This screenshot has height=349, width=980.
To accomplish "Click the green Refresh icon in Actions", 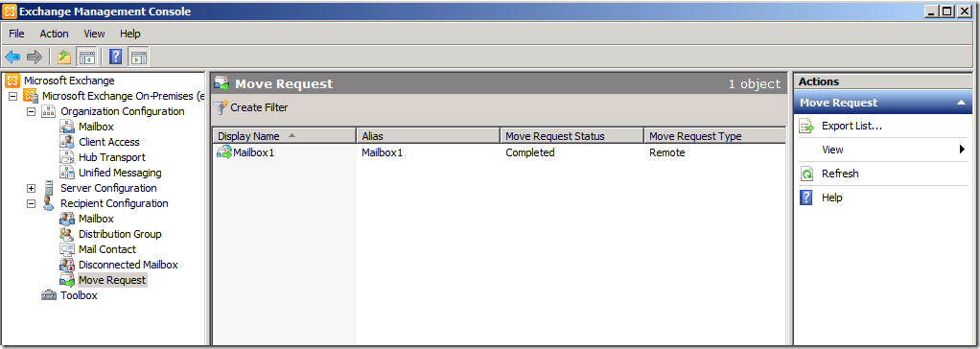I will coord(806,174).
